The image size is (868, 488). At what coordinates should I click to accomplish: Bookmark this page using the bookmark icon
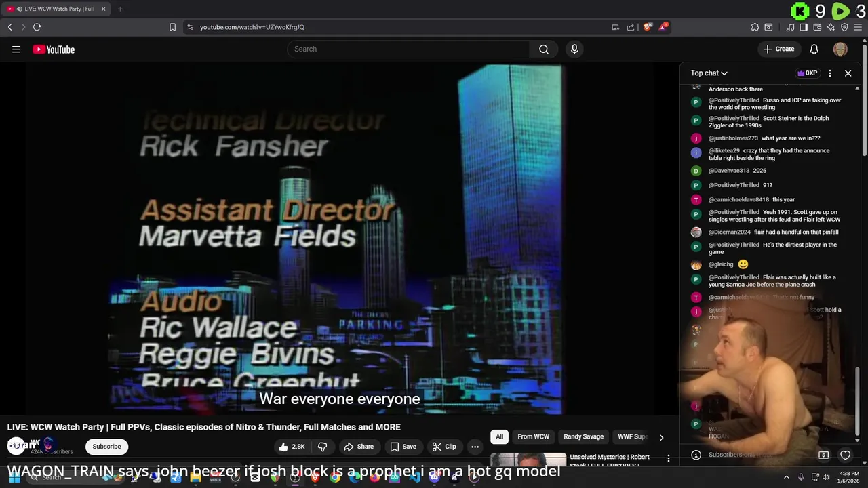point(172,27)
